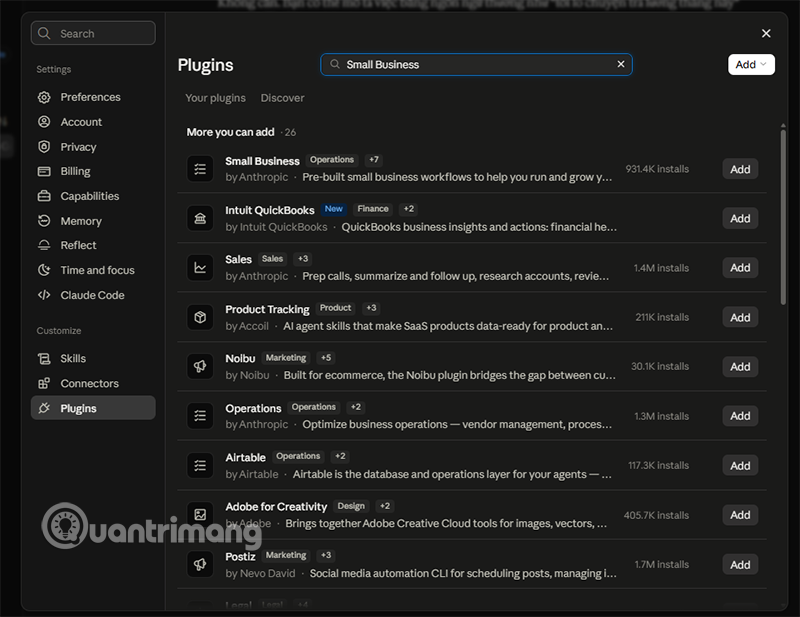This screenshot has height=617, width=800.
Task: Add the Postiz plugin
Action: (x=740, y=564)
